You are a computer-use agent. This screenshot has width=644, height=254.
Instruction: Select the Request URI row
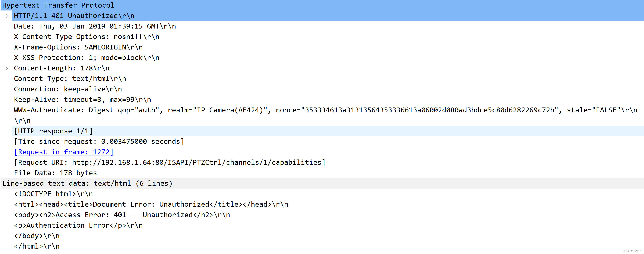pos(170,162)
